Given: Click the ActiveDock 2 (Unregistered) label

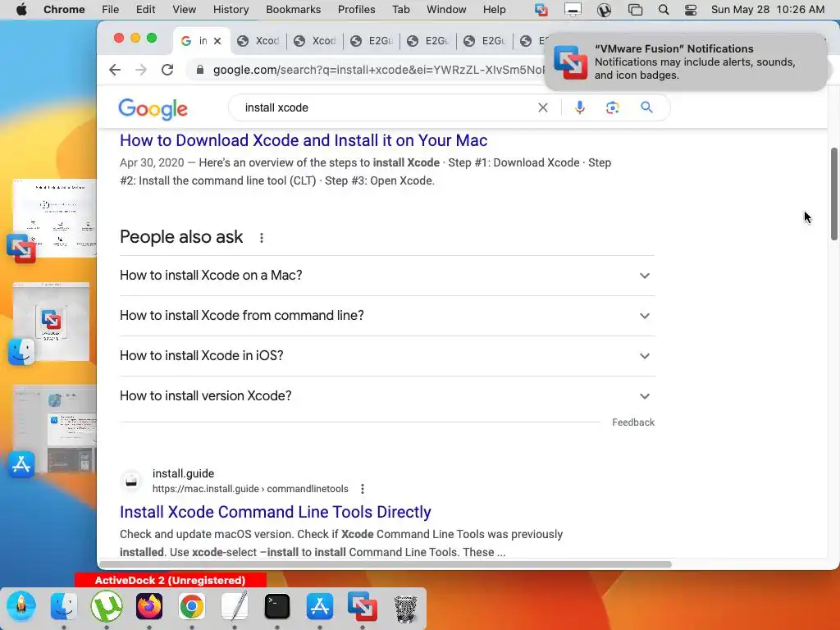Looking at the screenshot, I should click(171, 580).
